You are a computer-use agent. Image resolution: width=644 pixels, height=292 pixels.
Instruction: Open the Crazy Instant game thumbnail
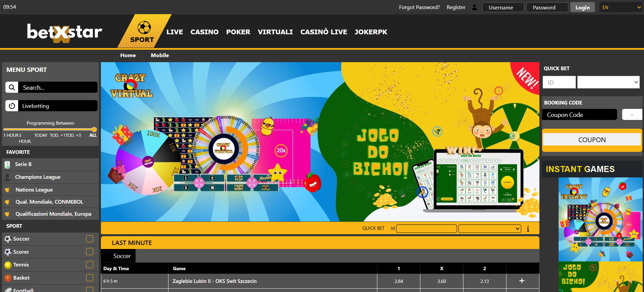click(600, 219)
